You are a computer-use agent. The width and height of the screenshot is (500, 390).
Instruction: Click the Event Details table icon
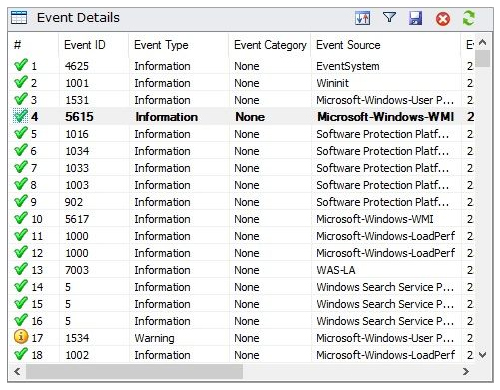click(x=19, y=17)
